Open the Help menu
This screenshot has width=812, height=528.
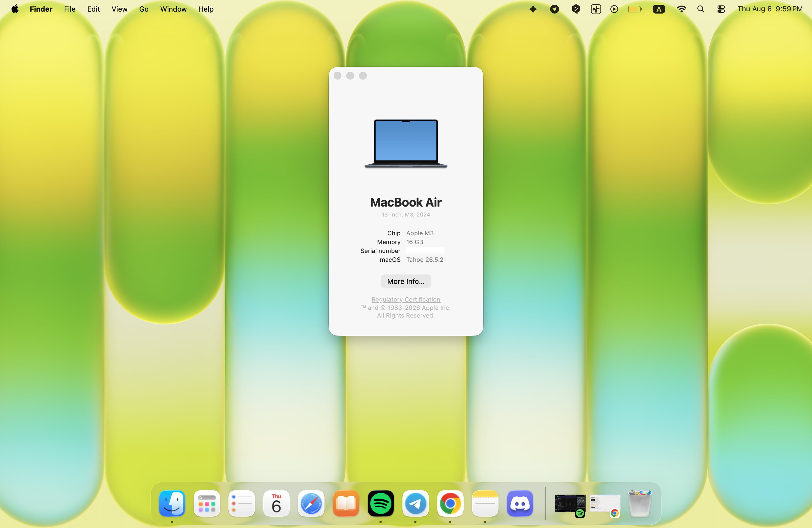click(206, 9)
